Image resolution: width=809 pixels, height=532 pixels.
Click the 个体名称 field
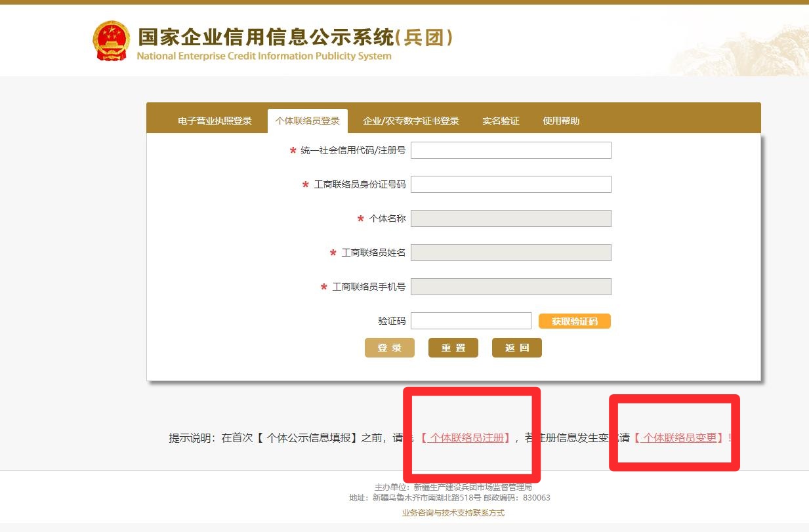pyautogui.click(x=510, y=218)
